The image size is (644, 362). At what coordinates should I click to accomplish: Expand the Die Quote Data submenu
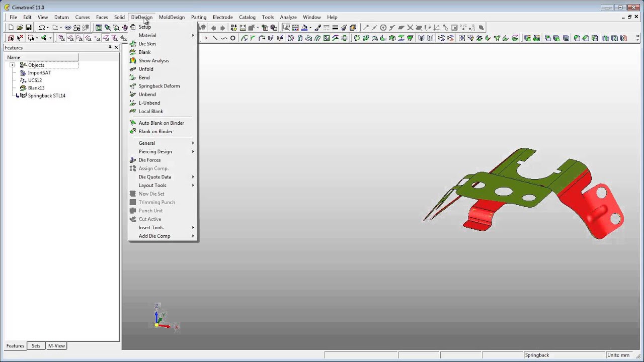pos(163,177)
